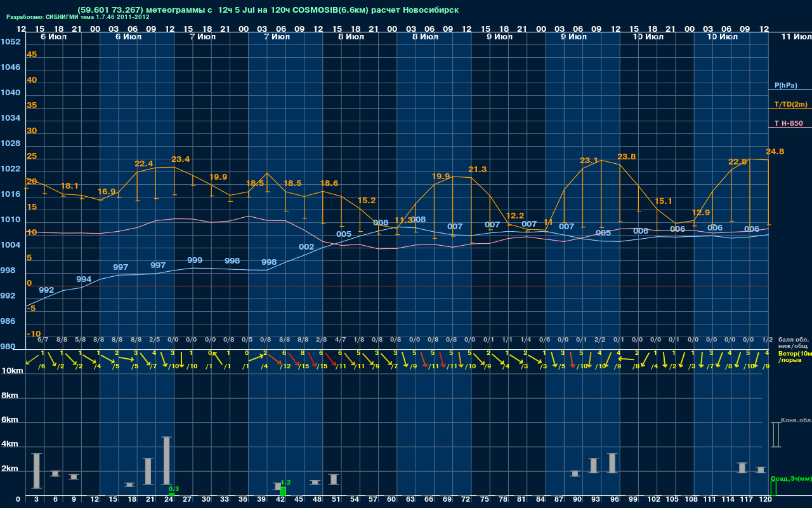
Task: Click the 10km height axis label
Action: [13, 371]
